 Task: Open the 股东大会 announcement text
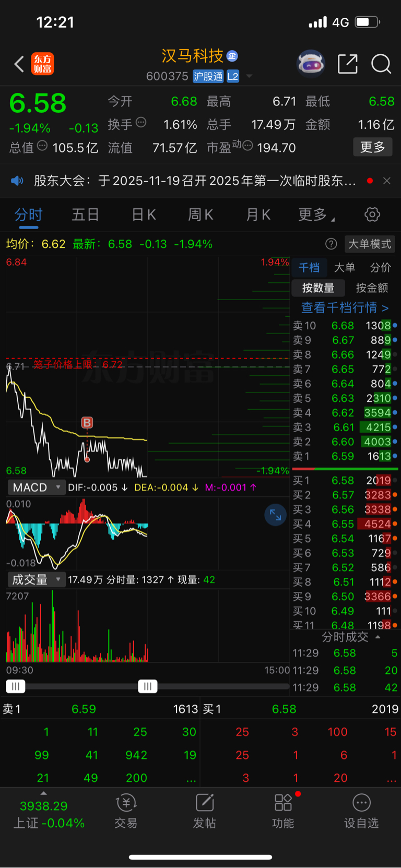pos(195,181)
